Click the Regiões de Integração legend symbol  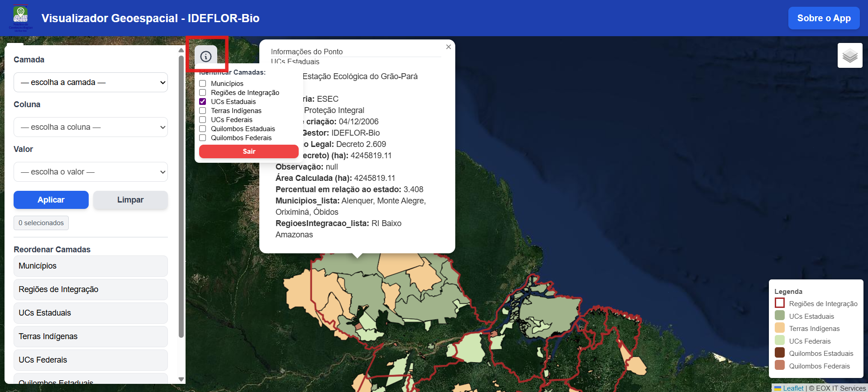point(779,303)
